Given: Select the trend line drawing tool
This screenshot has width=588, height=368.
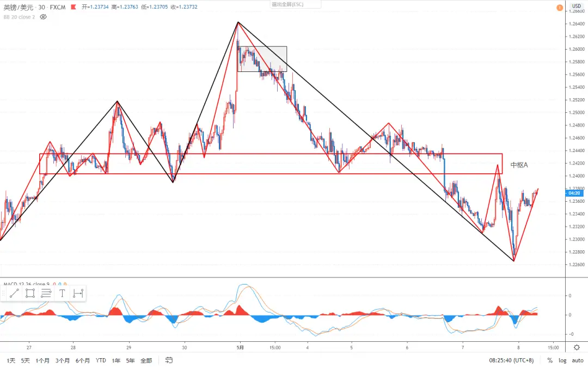Looking at the screenshot, I should click(14, 293).
